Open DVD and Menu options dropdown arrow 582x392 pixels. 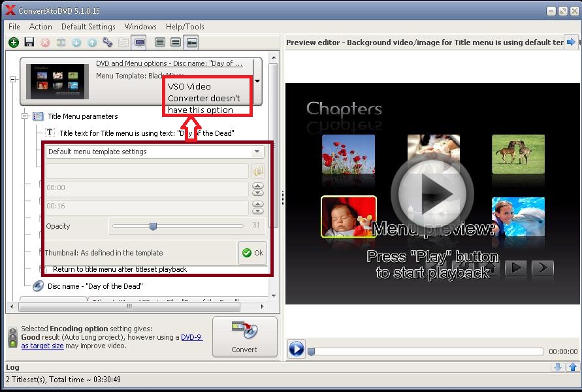[x=257, y=80]
